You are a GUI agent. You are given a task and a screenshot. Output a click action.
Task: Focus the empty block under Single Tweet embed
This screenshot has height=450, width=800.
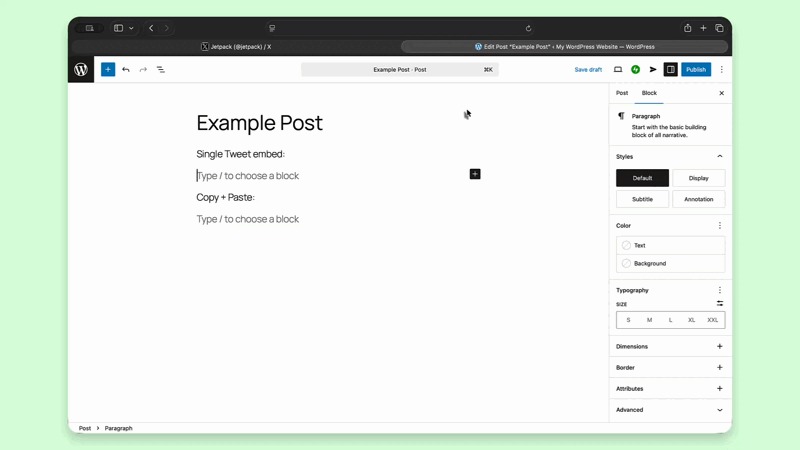click(x=247, y=176)
